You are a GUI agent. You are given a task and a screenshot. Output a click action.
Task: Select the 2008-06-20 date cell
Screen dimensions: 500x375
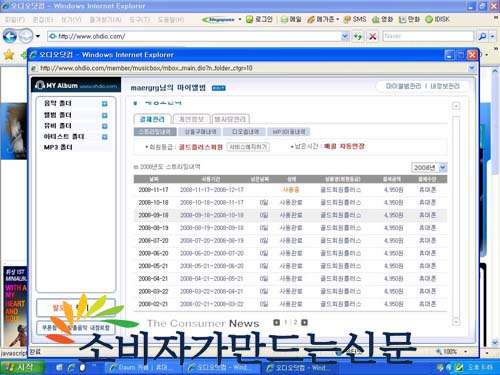153,253
